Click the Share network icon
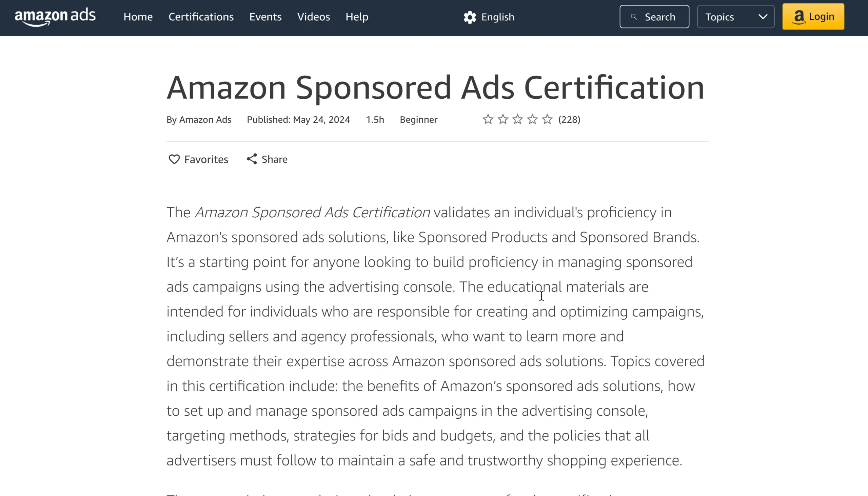Screen dimensions: 868x496 point(252,159)
